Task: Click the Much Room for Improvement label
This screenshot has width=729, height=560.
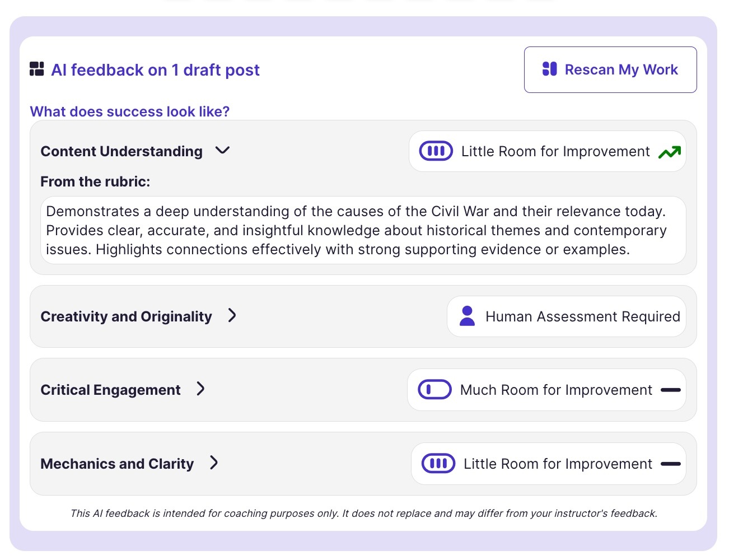Action: [x=556, y=390]
